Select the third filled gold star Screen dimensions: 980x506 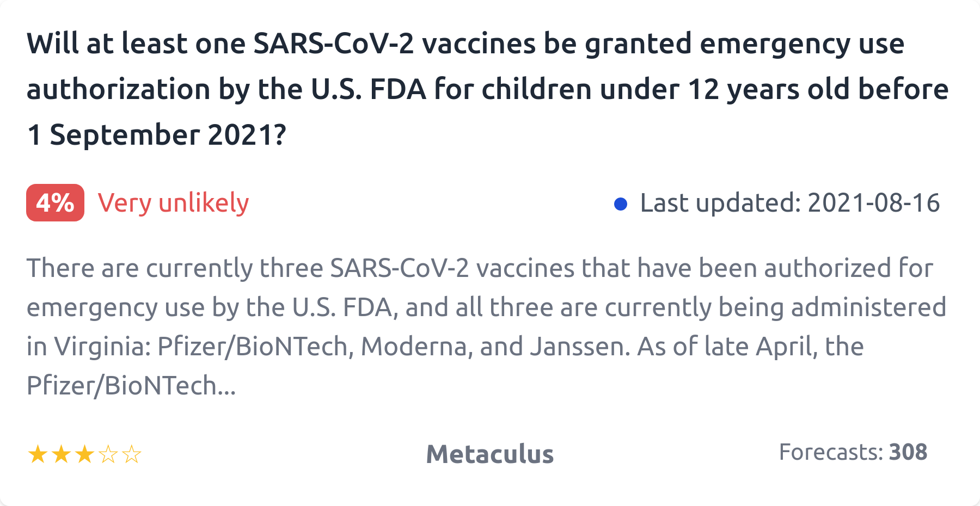pos(84,454)
